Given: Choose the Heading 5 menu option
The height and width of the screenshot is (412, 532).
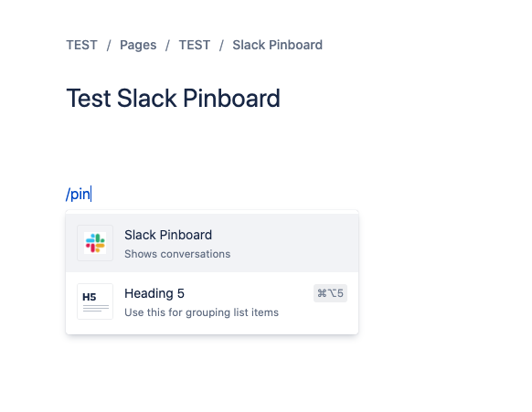Looking at the screenshot, I should click(x=212, y=301).
